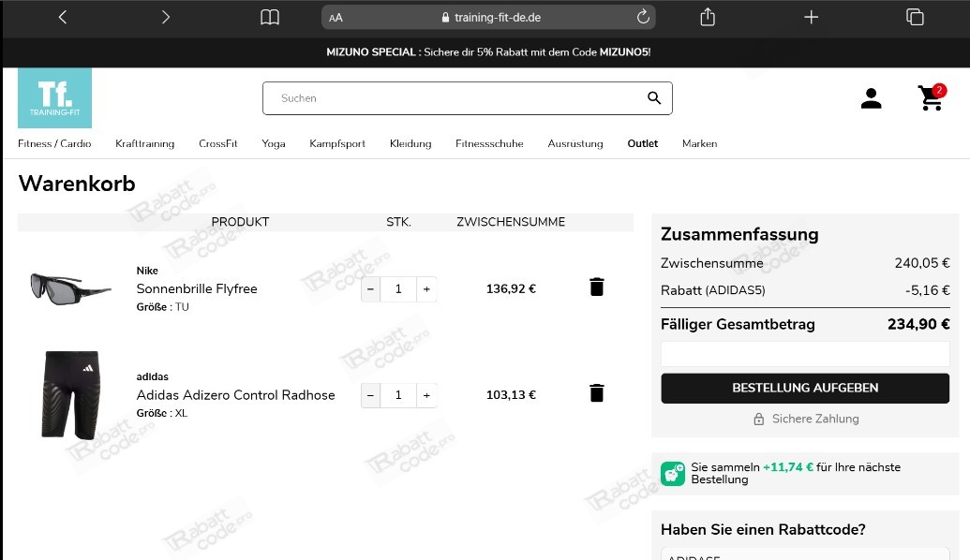
Task: Click the piggy bank rewards icon
Action: (x=673, y=474)
